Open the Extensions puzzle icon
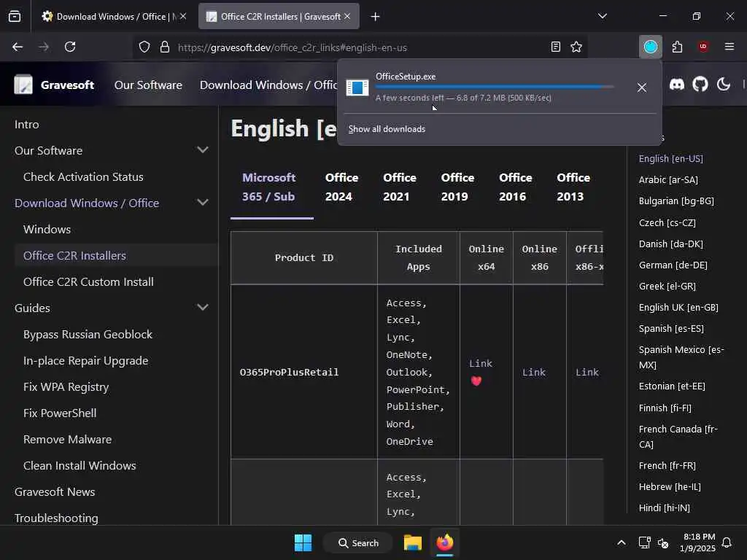This screenshot has width=747, height=560. (x=677, y=47)
